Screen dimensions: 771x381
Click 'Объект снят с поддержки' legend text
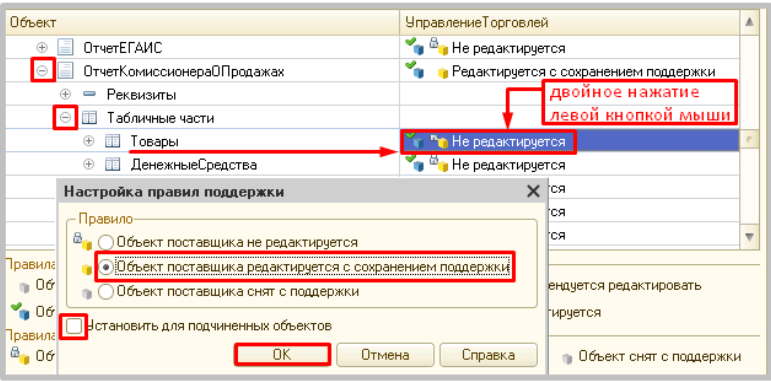[x=659, y=356]
